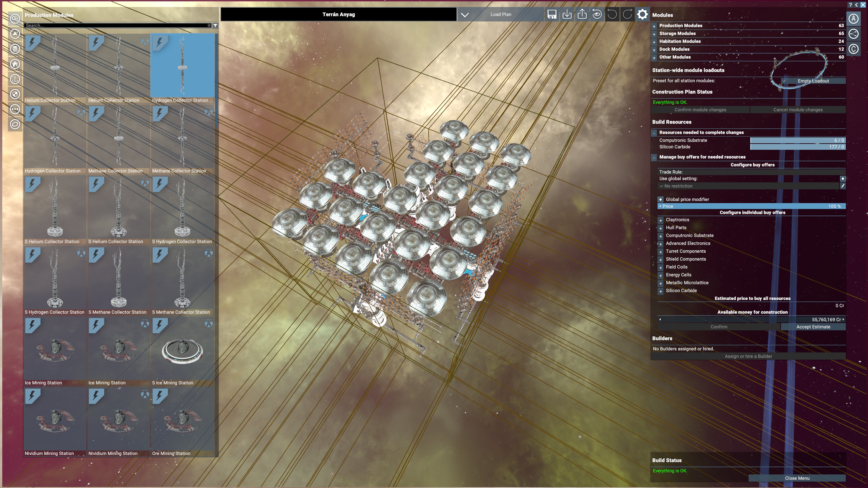Click the module Search field
Screen dimensions: 868x488
click(x=118, y=26)
